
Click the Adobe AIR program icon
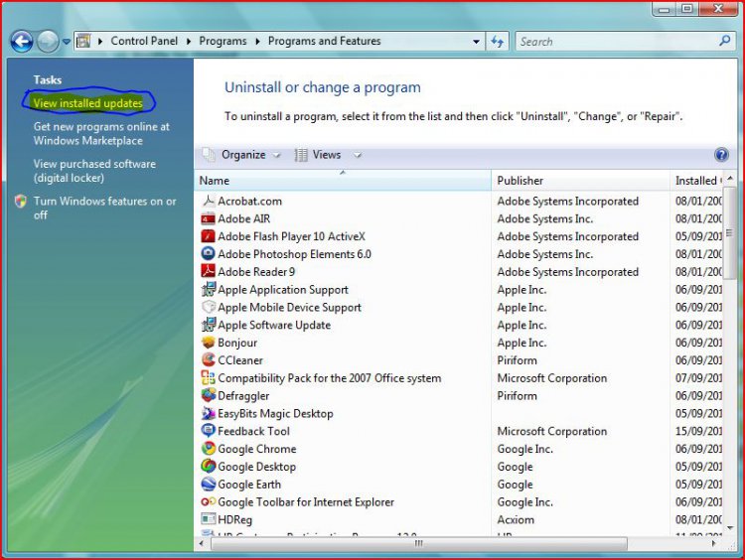click(208, 218)
